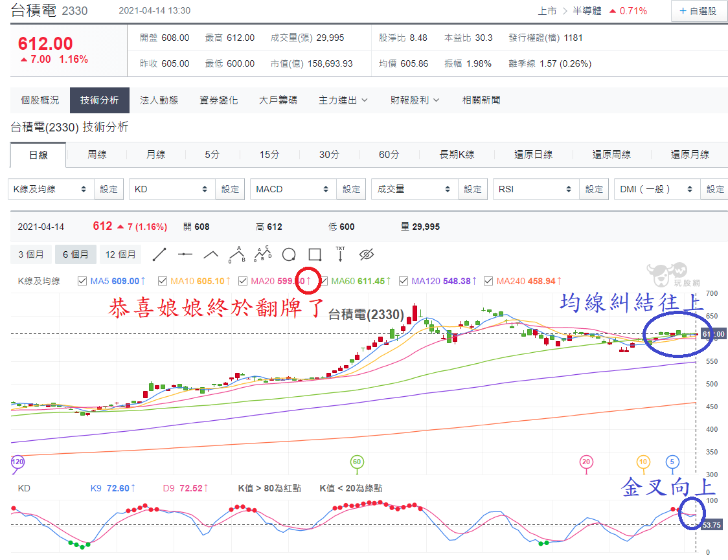Select the TXT text annotation tool
The width and height of the screenshot is (728, 560).
click(x=340, y=254)
